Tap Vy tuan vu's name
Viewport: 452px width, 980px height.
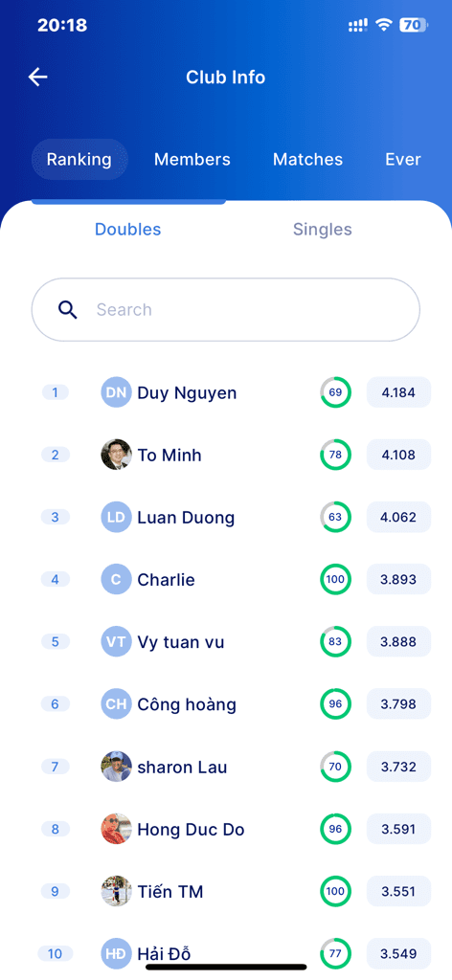tap(181, 642)
